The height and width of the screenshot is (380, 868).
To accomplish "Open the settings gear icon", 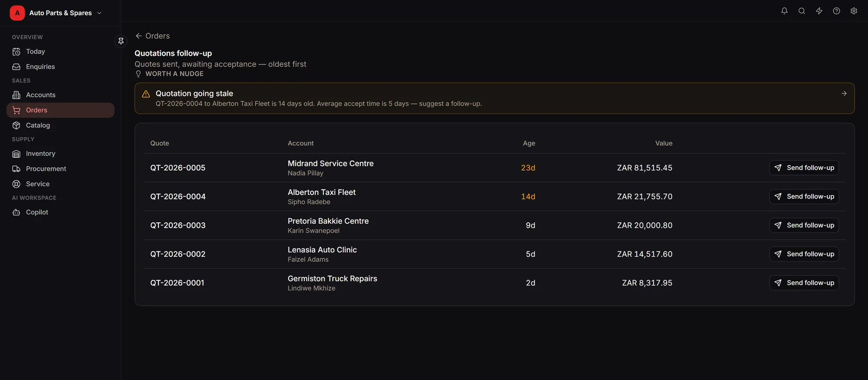I will point(854,11).
